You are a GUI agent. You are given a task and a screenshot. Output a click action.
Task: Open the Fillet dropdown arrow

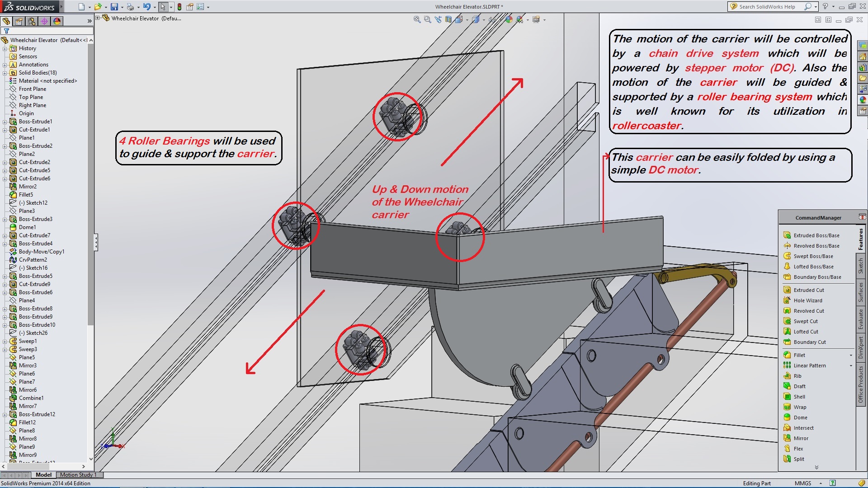[x=851, y=355]
